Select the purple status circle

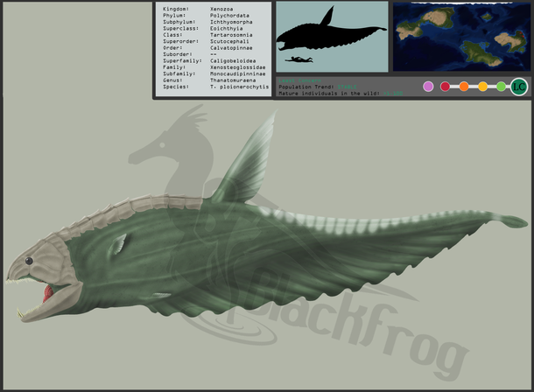point(428,87)
